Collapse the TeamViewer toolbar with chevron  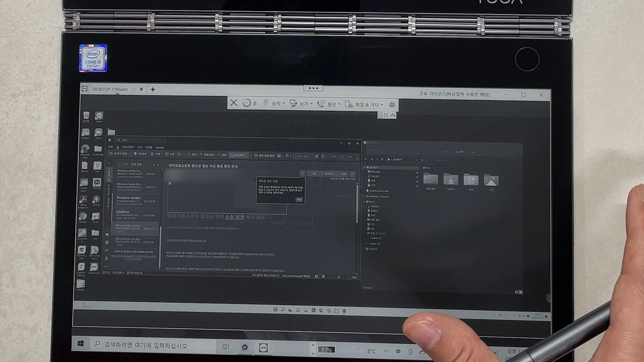point(393,115)
